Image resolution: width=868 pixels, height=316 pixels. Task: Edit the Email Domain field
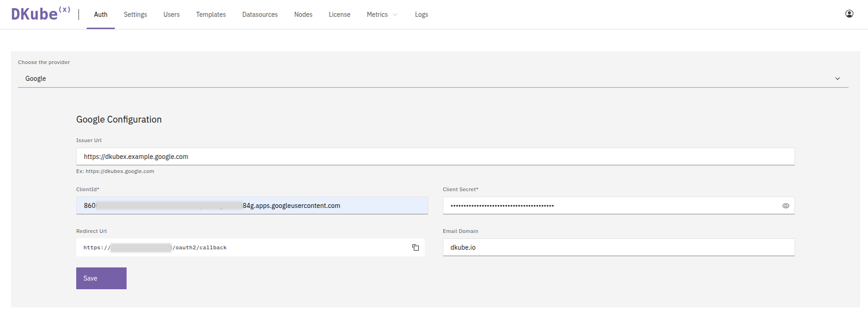(618, 247)
